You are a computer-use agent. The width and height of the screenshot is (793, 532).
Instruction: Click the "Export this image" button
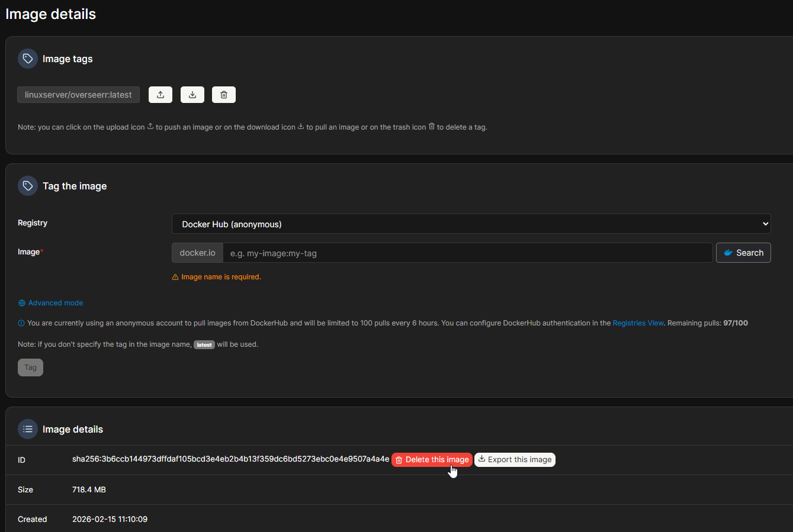pos(515,460)
